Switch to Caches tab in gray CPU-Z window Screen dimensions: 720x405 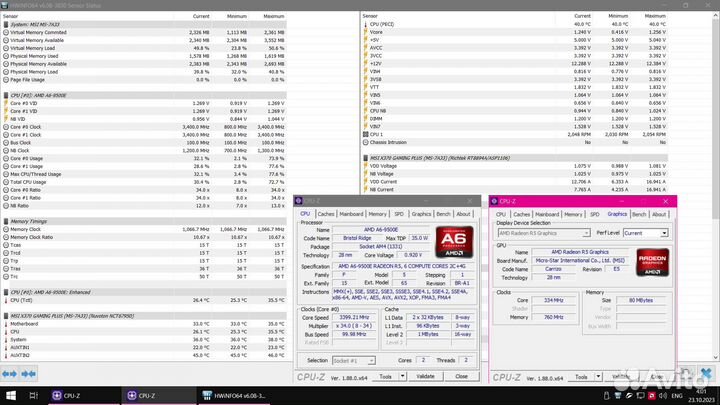click(326, 214)
